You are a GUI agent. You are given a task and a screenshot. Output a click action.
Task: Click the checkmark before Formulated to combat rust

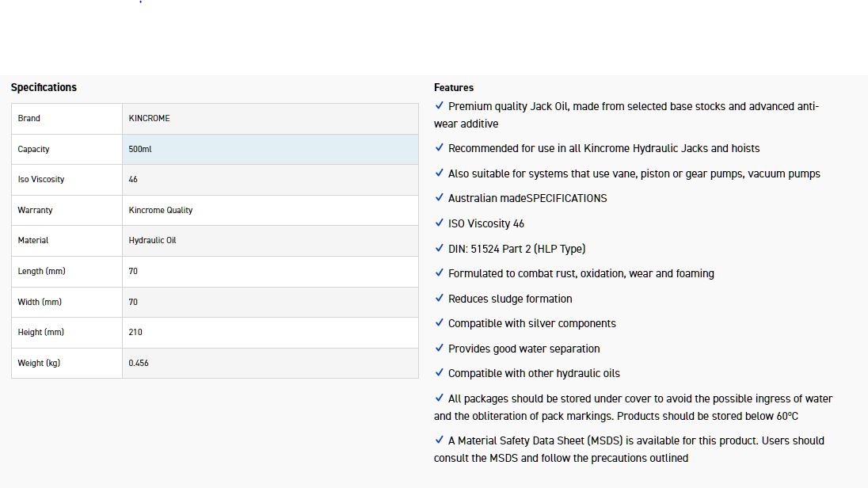tap(440, 273)
